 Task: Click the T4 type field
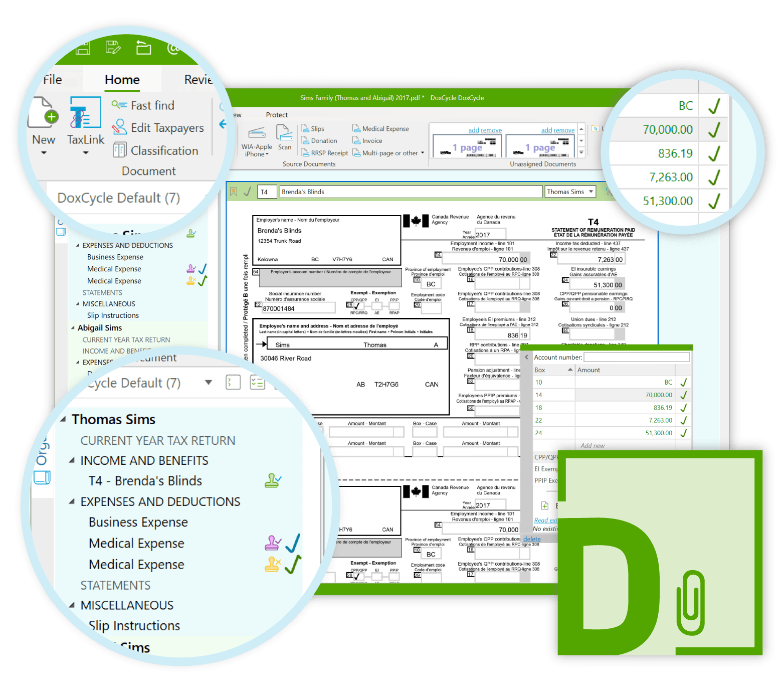point(267,192)
